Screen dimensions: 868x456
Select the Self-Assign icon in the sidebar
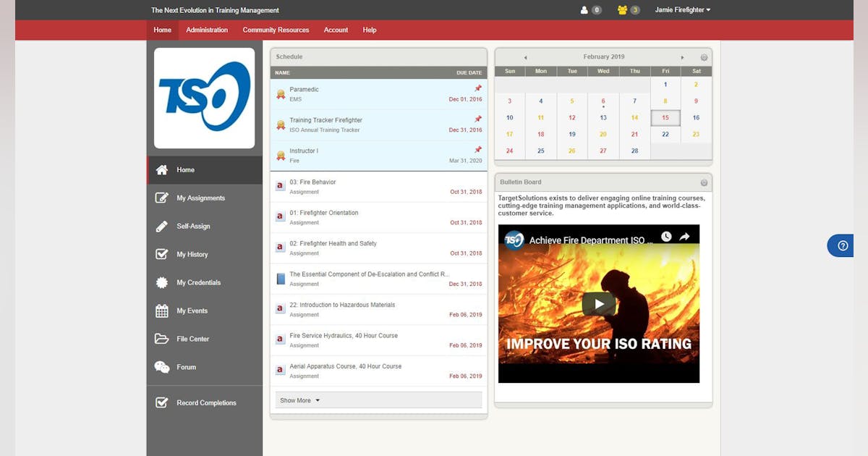click(x=161, y=226)
